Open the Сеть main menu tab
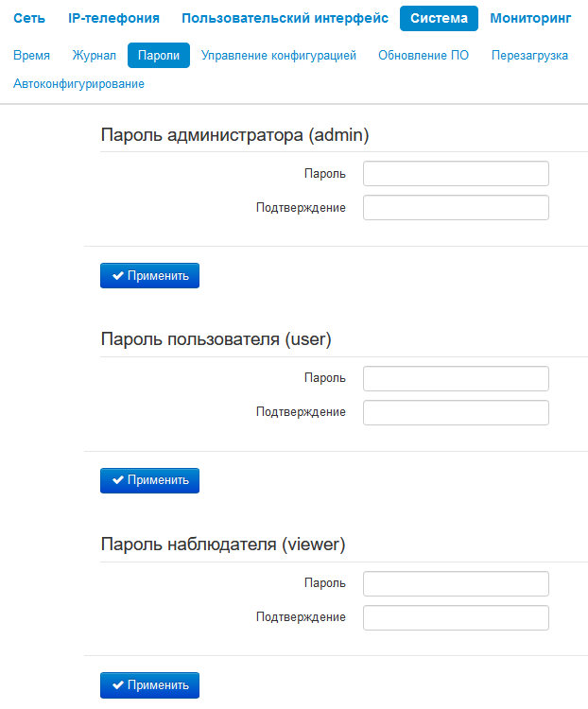 tap(29, 18)
